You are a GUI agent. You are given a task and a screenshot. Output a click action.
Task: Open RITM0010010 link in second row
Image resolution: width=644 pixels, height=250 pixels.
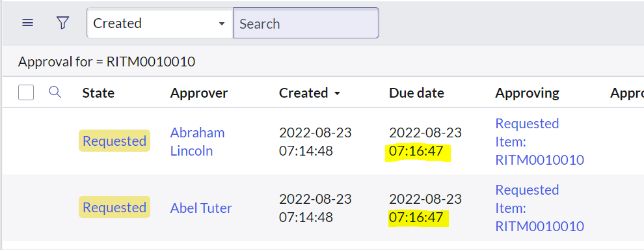click(540, 208)
